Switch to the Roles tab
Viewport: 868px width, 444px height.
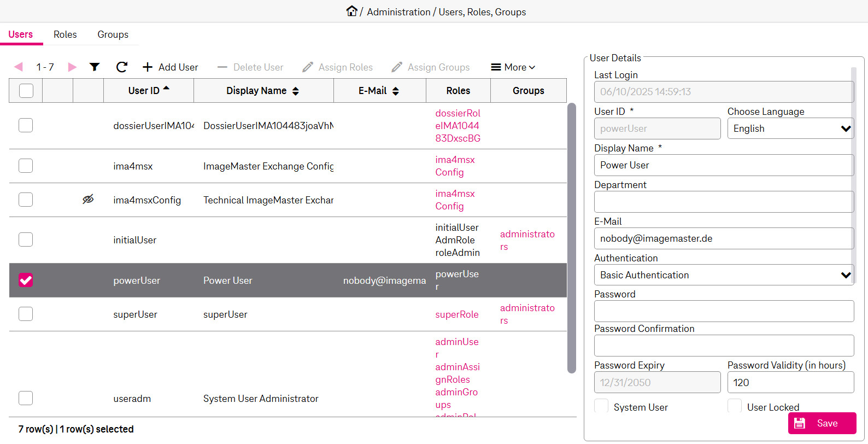pyautogui.click(x=65, y=34)
